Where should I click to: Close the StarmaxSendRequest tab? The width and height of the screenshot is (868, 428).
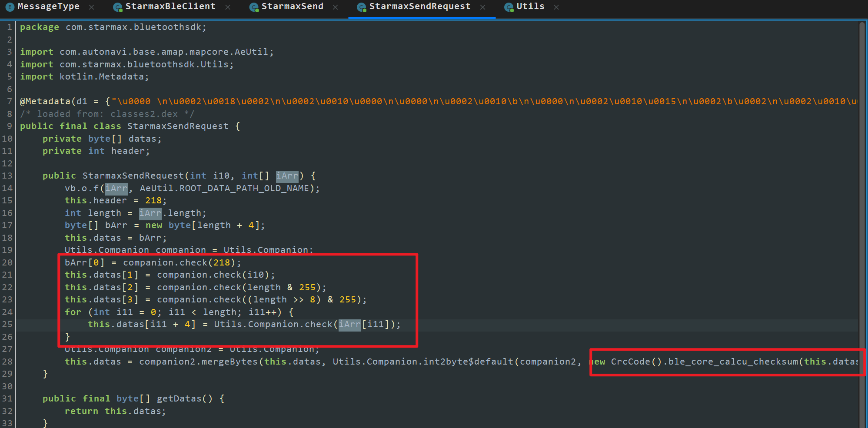[x=482, y=7]
